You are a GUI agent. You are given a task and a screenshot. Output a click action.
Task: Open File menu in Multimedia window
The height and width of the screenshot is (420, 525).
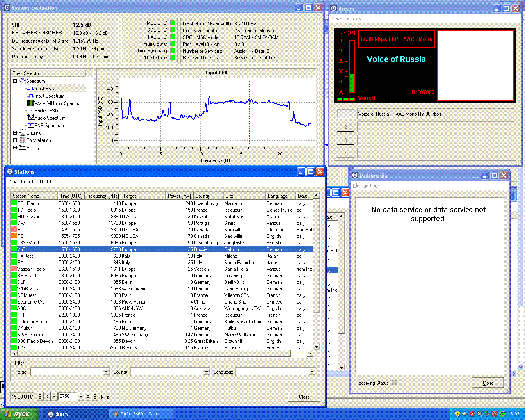(x=356, y=185)
